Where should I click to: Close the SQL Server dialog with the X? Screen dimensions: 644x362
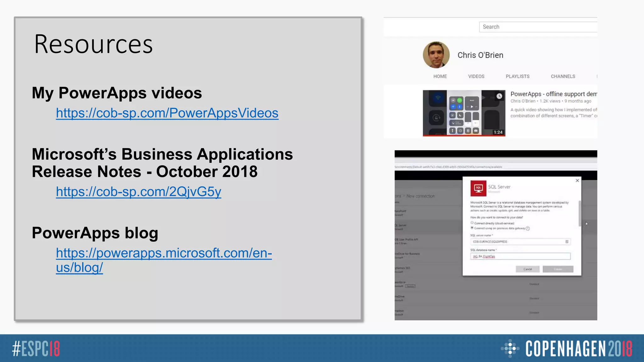tap(577, 180)
